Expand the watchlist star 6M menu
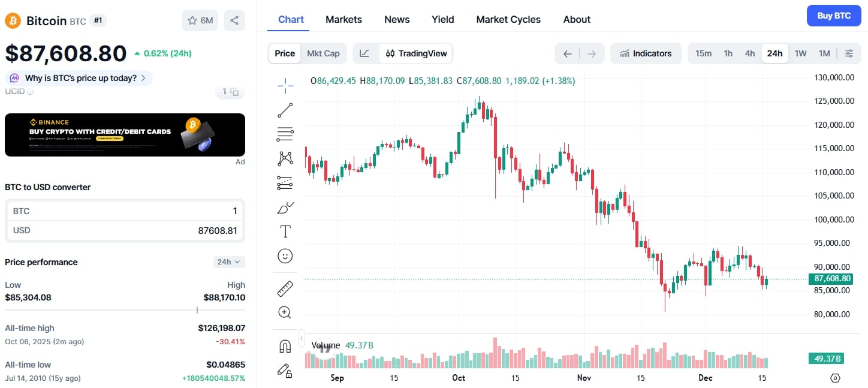The height and width of the screenshot is (388, 868). [200, 20]
